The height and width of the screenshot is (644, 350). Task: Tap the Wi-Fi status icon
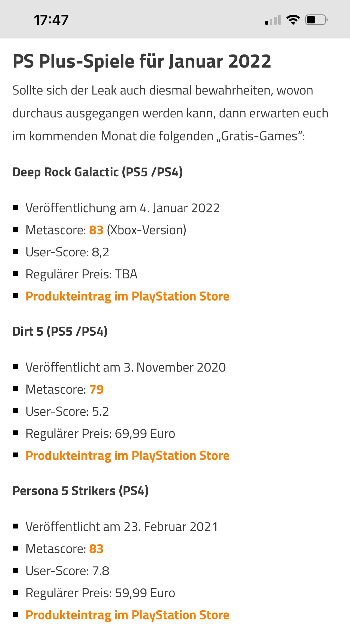click(x=293, y=20)
